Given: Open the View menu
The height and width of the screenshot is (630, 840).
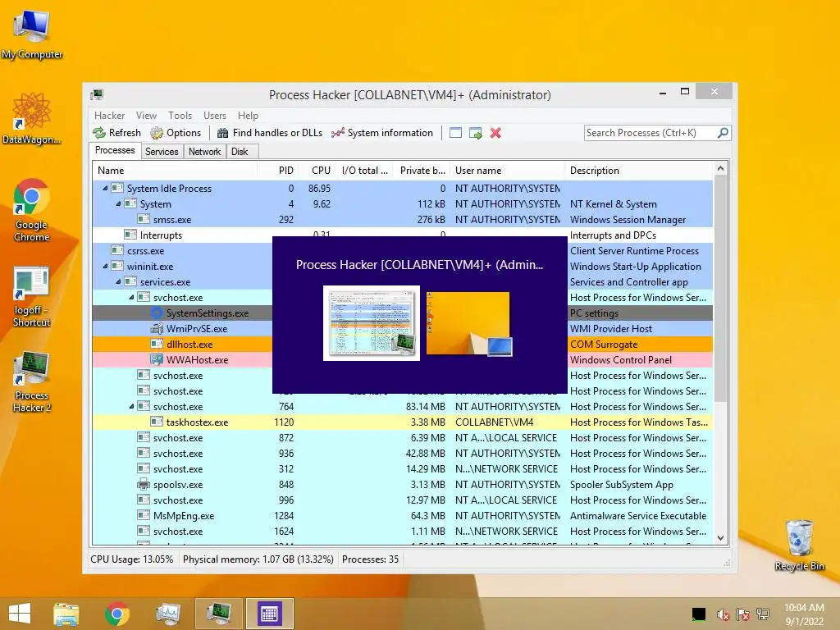Looking at the screenshot, I should tap(146, 116).
